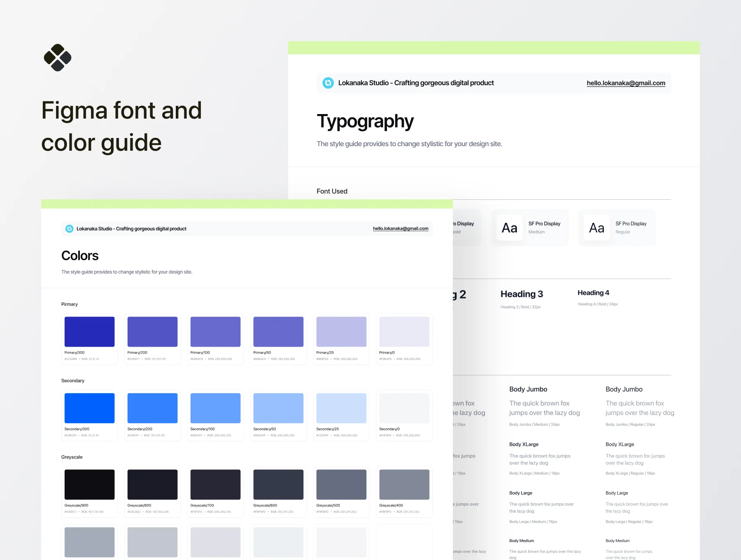The image size is (741, 560).
Task: Click the 'Figma font and color guide' headline
Action: (121, 126)
